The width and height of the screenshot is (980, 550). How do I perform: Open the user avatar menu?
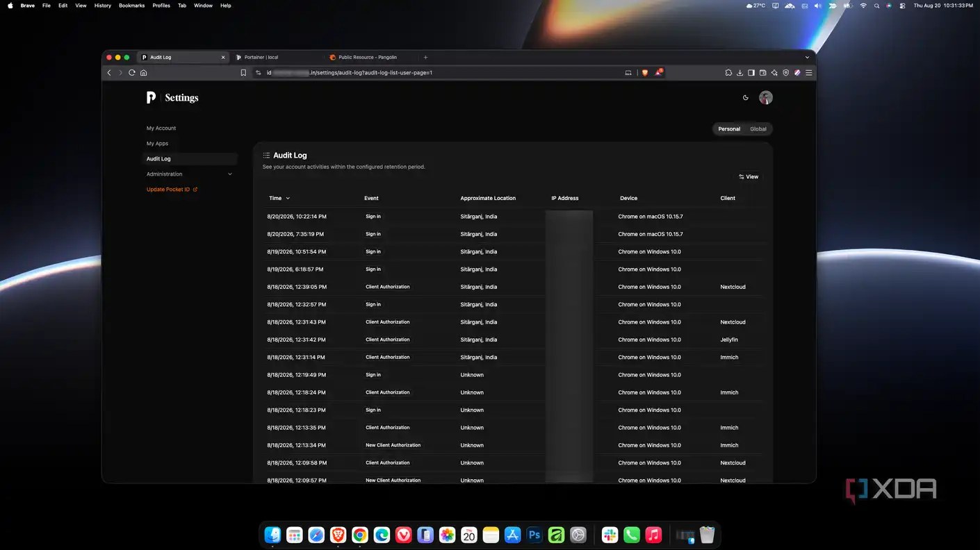pos(765,98)
